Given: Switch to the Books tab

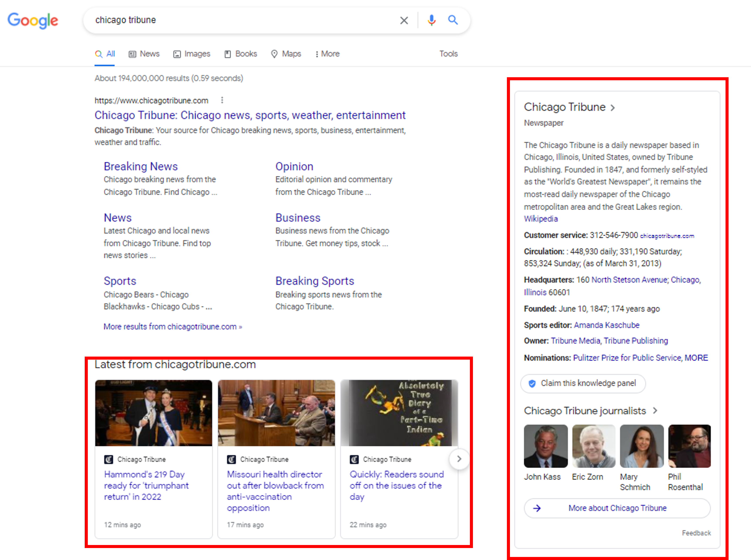Looking at the screenshot, I should pyautogui.click(x=241, y=54).
